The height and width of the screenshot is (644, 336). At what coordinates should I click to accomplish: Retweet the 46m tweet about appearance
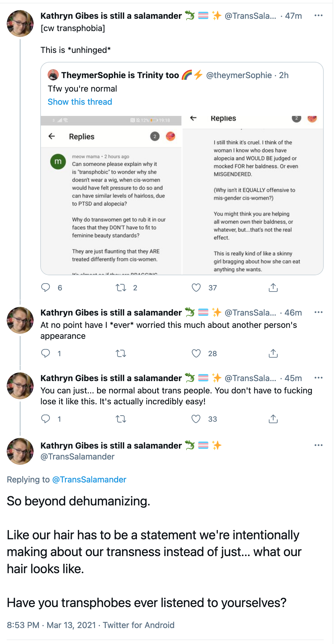point(121,353)
